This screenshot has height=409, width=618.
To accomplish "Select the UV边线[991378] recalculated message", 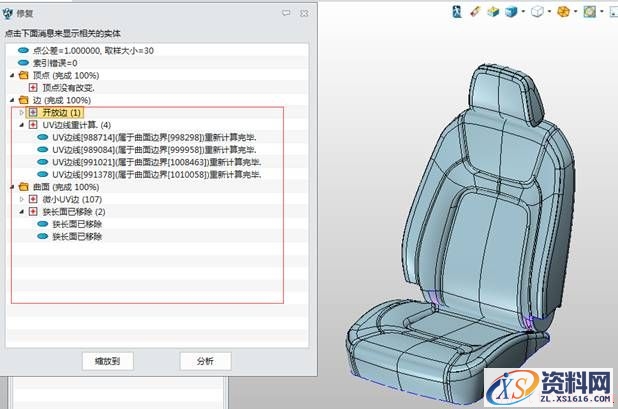I will (x=157, y=175).
